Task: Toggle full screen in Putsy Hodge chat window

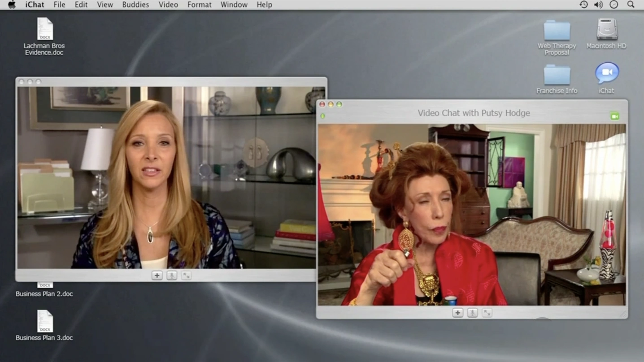Action: pyautogui.click(x=487, y=313)
